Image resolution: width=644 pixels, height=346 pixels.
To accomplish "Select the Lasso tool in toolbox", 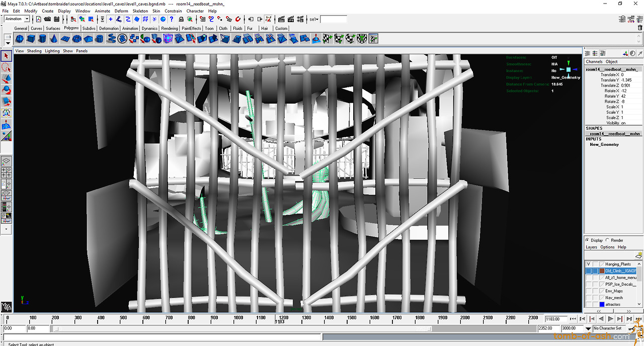I will [x=7, y=67].
